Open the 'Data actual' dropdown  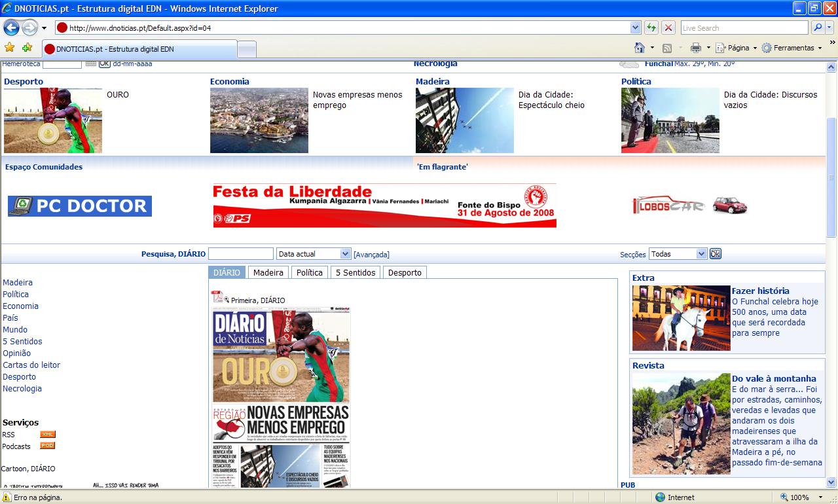point(314,254)
